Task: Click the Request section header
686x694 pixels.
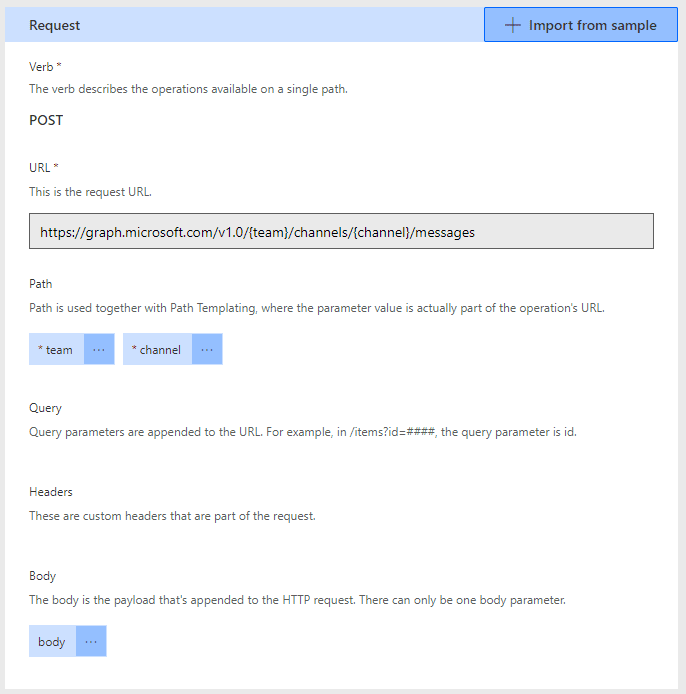Action: click(x=55, y=26)
